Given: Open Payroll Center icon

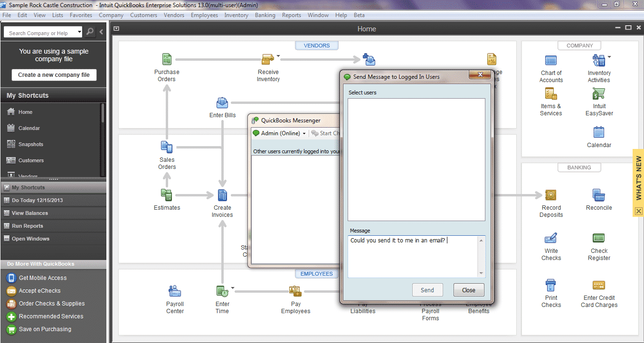Looking at the screenshot, I should (x=175, y=291).
